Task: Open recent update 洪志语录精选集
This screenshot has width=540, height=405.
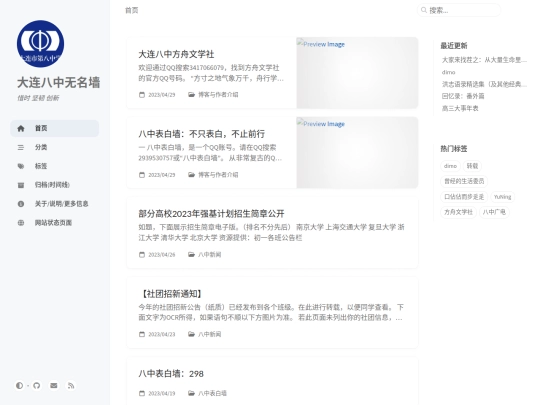Action: (484, 84)
